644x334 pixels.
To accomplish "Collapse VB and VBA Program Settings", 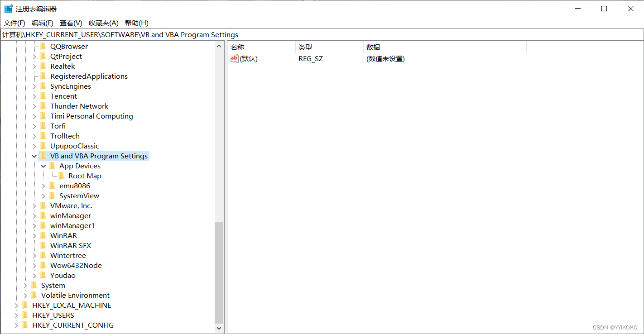I will (x=34, y=156).
